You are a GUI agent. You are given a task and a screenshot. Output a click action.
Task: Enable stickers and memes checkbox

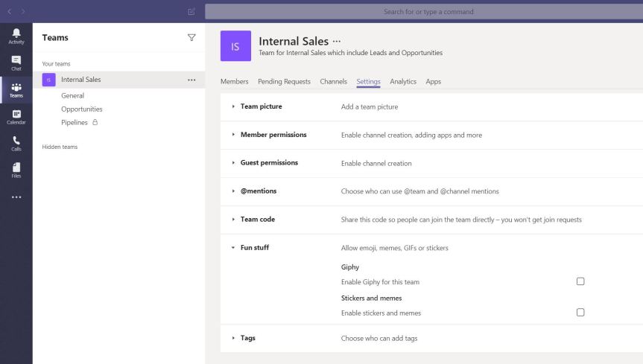[580, 313]
